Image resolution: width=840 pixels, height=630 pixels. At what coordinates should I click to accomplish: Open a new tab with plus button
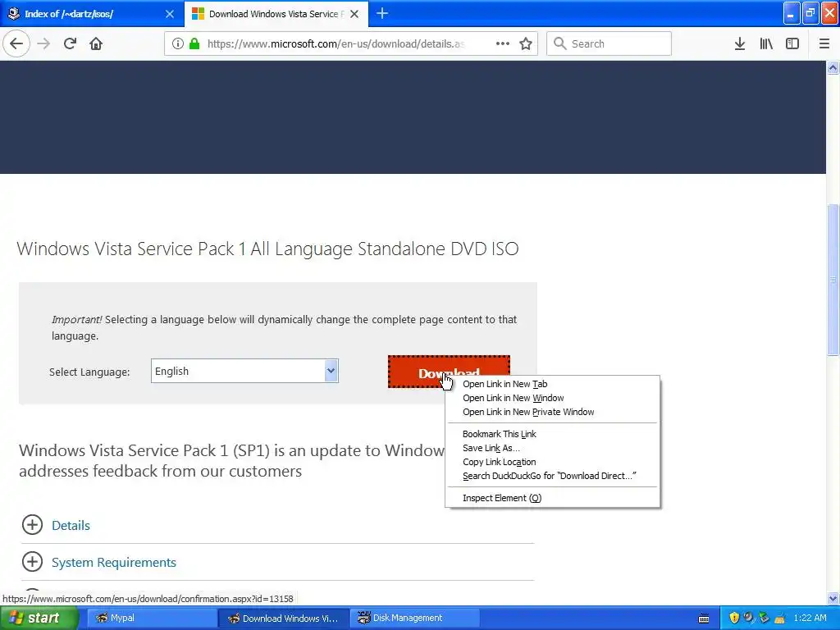coord(382,13)
